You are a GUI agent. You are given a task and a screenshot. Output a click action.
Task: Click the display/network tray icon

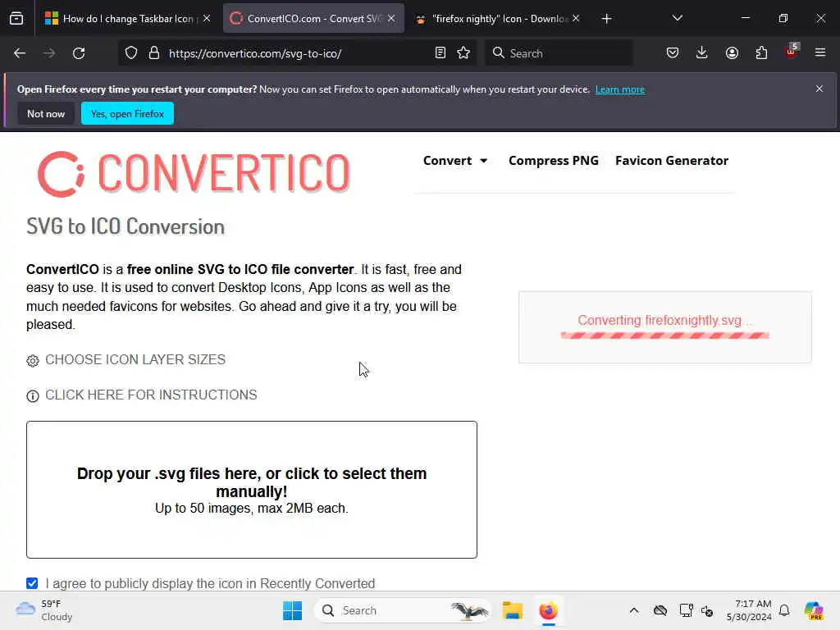[x=687, y=610]
